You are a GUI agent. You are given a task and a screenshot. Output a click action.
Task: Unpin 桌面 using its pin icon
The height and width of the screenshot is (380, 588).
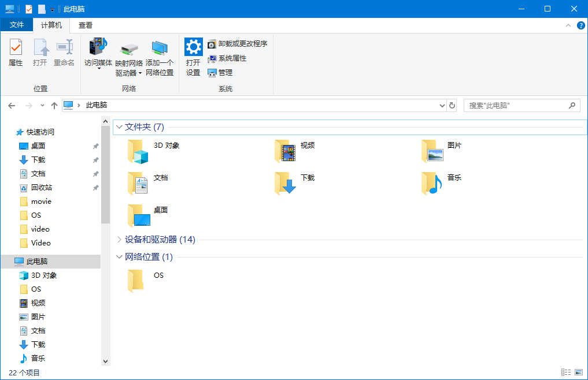point(95,146)
